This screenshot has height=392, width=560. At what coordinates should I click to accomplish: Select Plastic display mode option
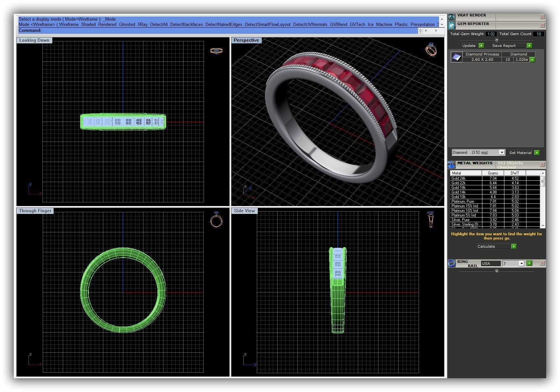pyautogui.click(x=401, y=25)
